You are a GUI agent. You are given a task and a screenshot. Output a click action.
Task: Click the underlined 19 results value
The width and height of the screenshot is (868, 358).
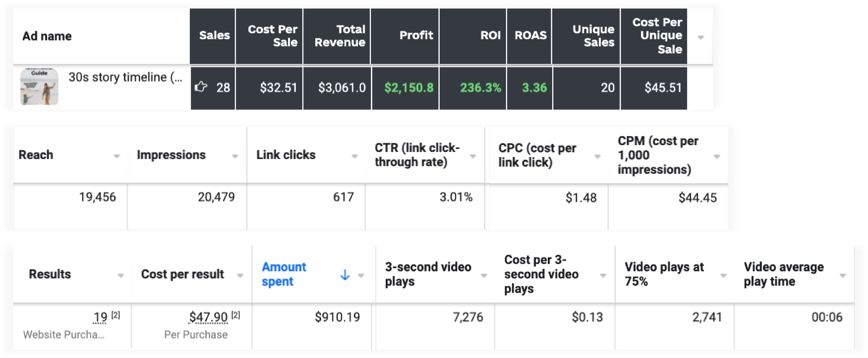100,317
